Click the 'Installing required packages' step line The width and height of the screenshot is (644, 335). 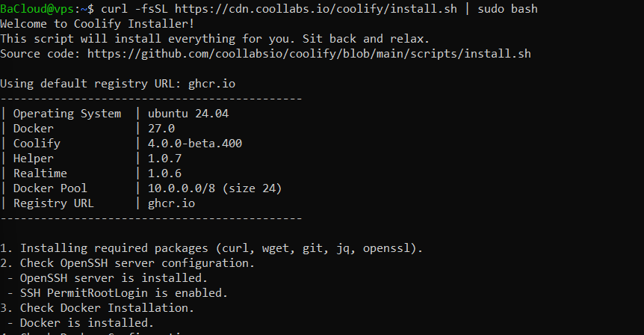click(x=211, y=248)
